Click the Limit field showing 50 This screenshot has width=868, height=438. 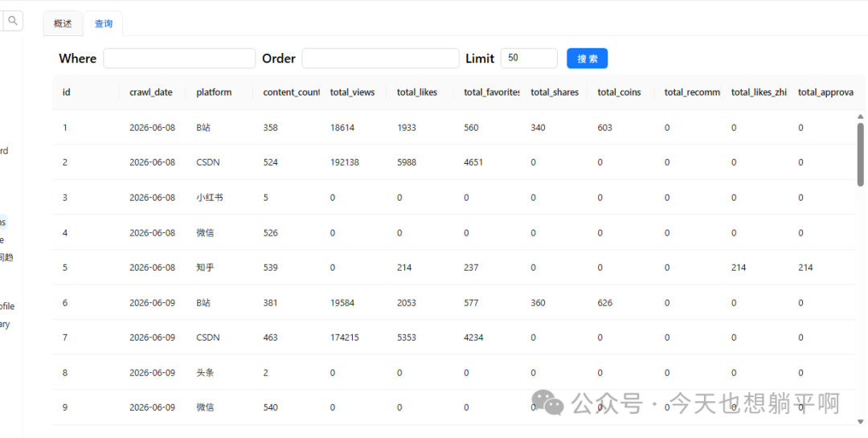(529, 58)
